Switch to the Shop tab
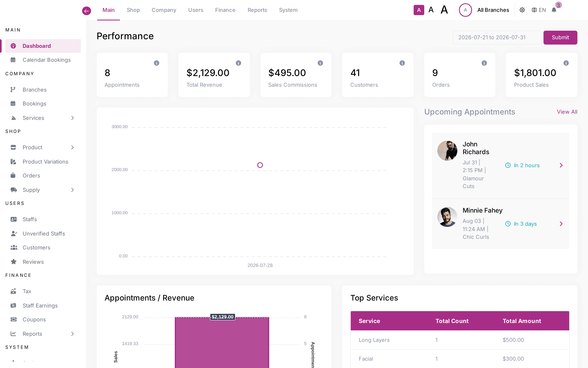Viewport: 588px width, 368px height. 133,10
